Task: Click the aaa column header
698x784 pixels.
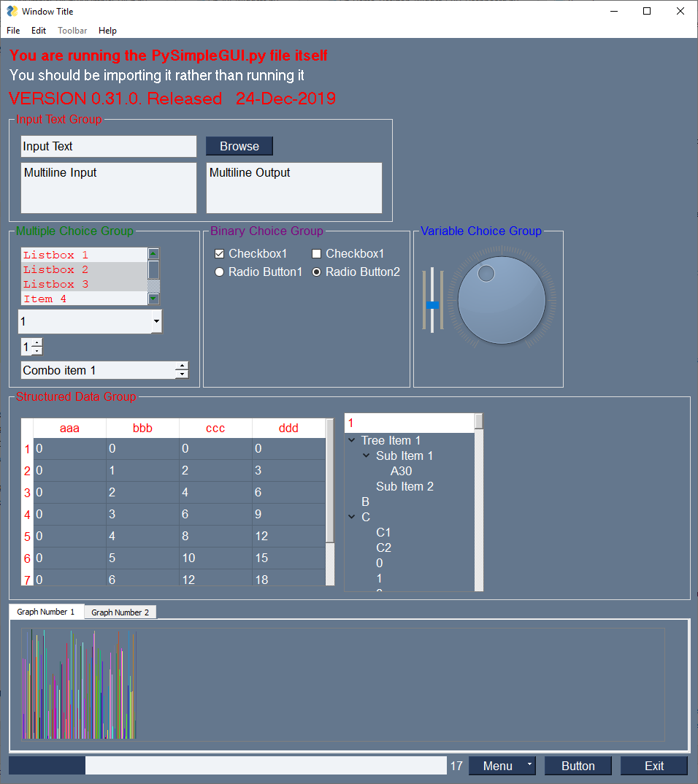Action: [69, 428]
